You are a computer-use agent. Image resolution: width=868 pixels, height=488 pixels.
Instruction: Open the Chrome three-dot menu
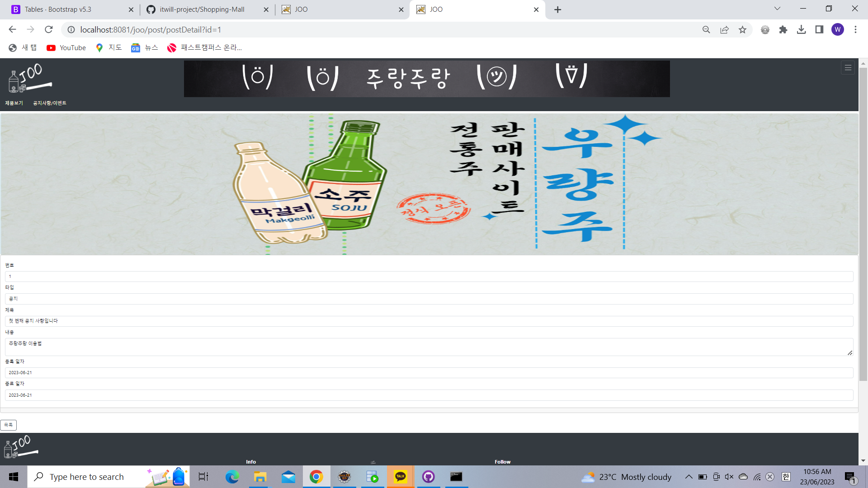click(x=855, y=30)
